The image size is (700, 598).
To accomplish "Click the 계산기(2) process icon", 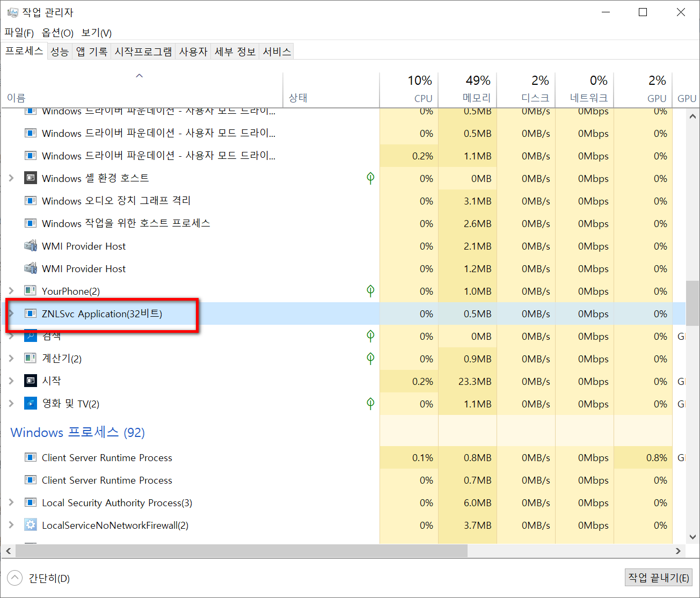I will click(x=31, y=358).
